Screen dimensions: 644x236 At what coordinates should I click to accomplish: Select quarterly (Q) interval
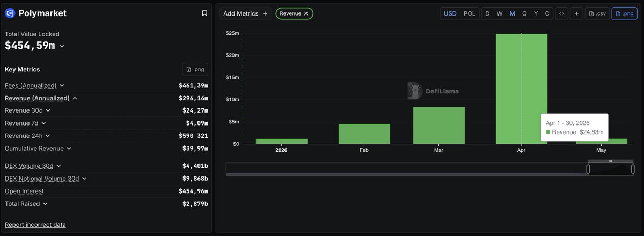tap(524, 13)
